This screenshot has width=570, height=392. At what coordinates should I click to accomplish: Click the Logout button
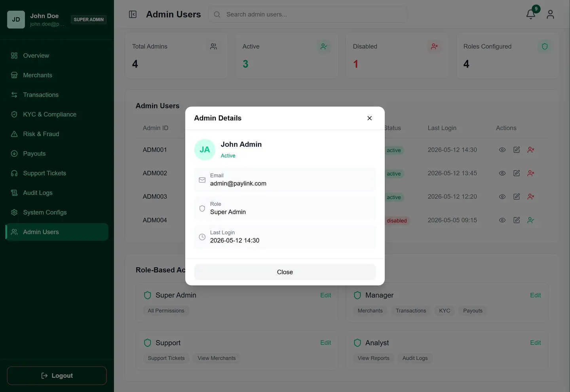point(57,376)
